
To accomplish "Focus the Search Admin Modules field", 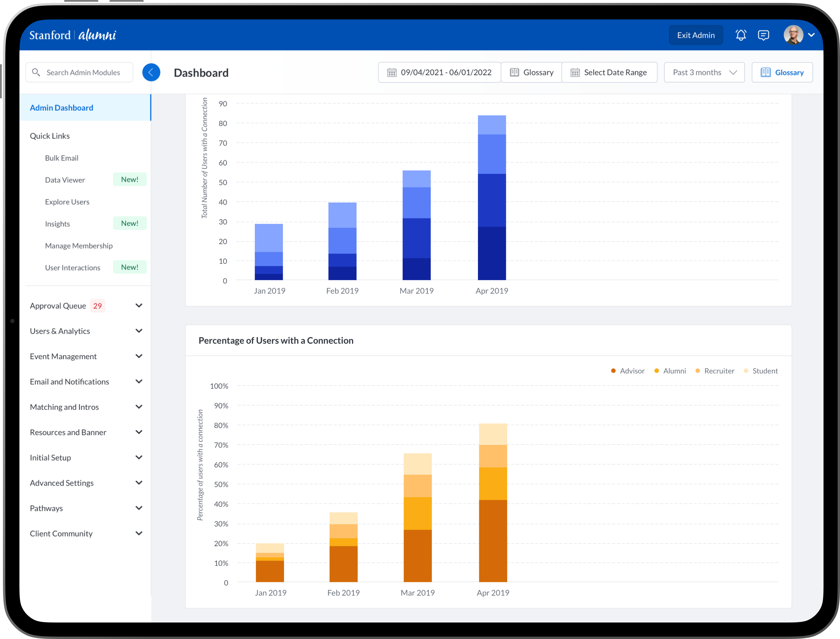I will point(83,72).
